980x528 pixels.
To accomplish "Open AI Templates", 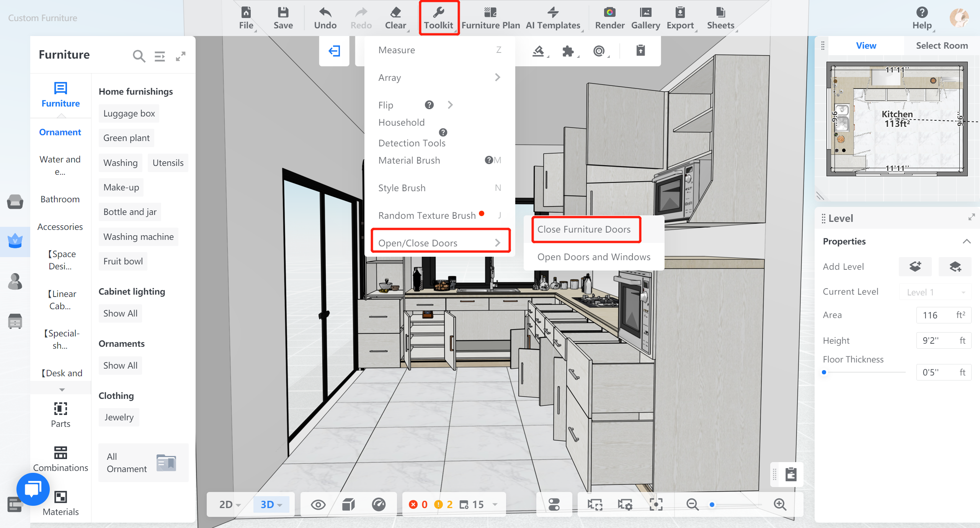I will [x=553, y=18].
